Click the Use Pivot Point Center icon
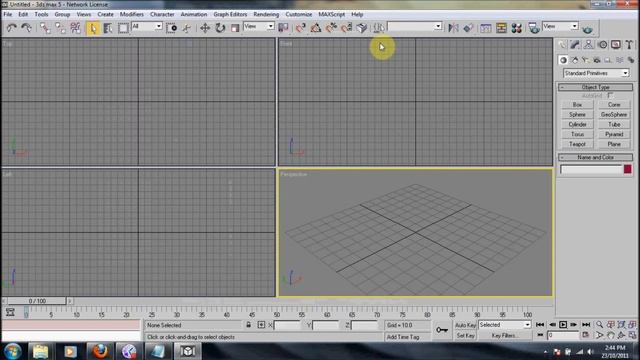The width and height of the screenshot is (640, 360). click(282, 28)
